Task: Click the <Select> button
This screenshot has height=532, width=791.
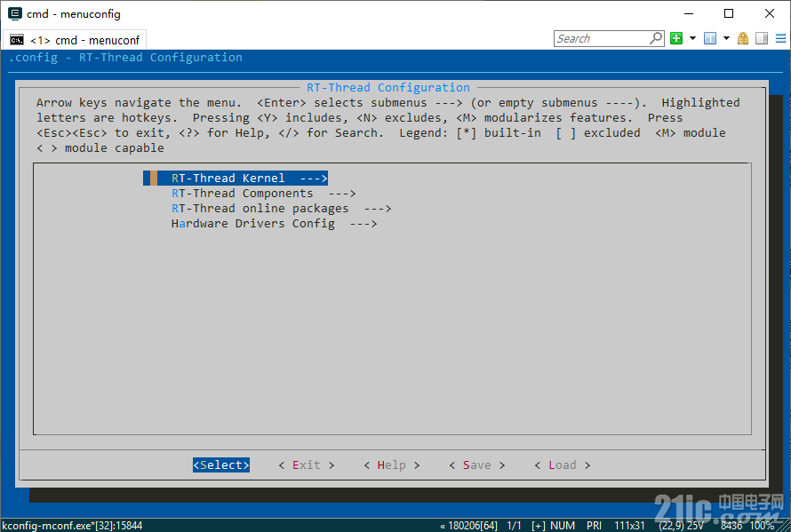Action: click(x=221, y=465)
